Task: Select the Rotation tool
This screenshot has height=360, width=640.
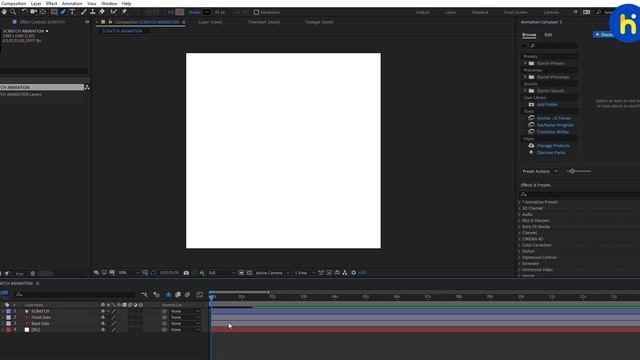Action: (24, 12)
